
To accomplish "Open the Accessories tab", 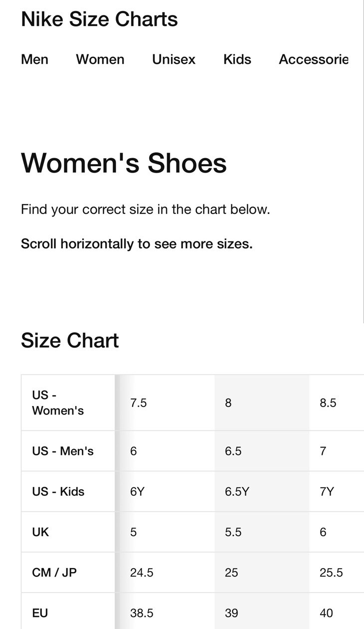I will 313,59.
